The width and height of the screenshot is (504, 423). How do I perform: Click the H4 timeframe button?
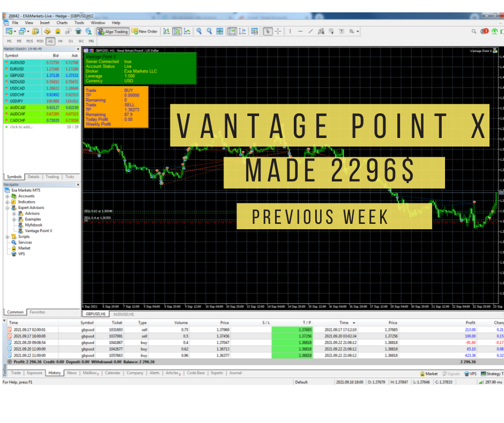pyautogui.click(x=60, y=40)
